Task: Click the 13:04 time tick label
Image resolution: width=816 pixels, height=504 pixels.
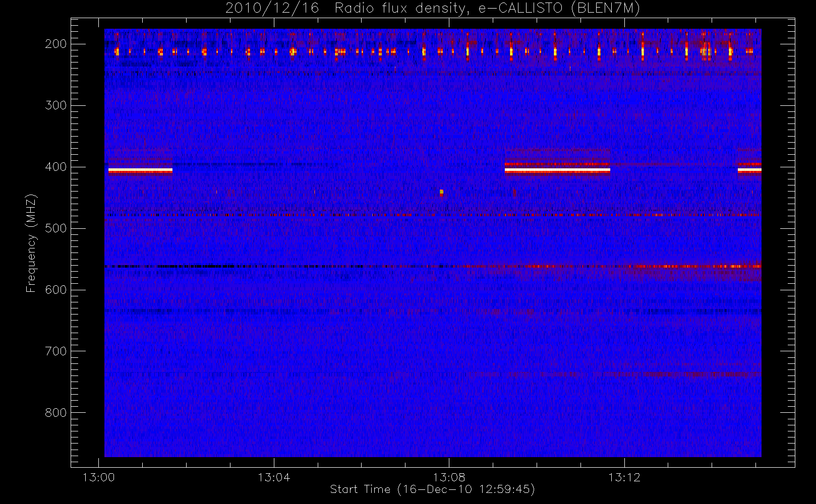Action: (274, 477)
